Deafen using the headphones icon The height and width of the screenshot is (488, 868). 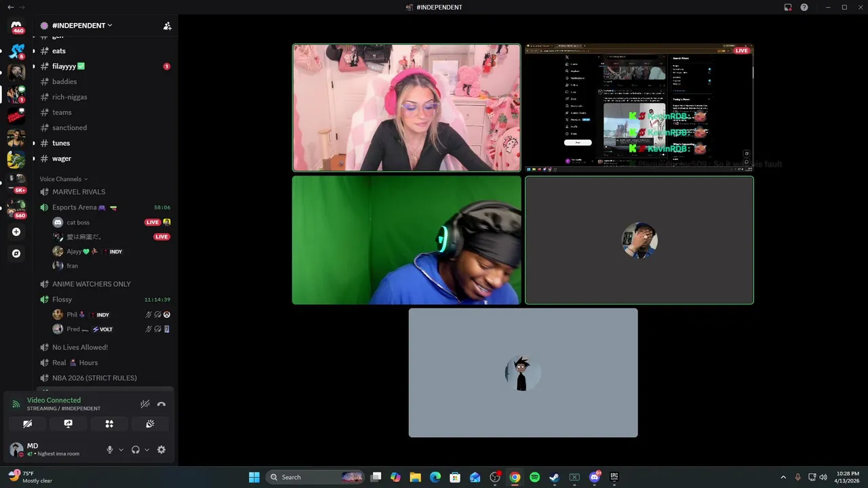(x=136, y=449)
